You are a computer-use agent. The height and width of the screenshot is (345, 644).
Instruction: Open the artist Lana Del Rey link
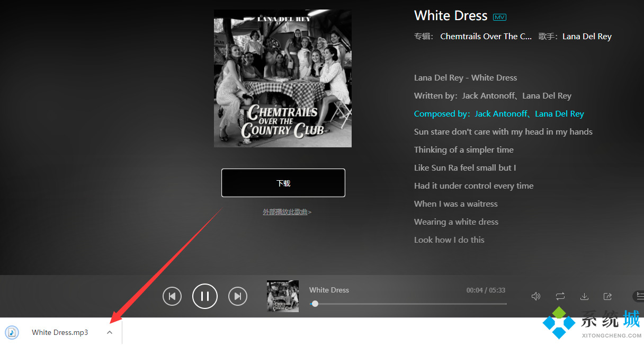587,37
